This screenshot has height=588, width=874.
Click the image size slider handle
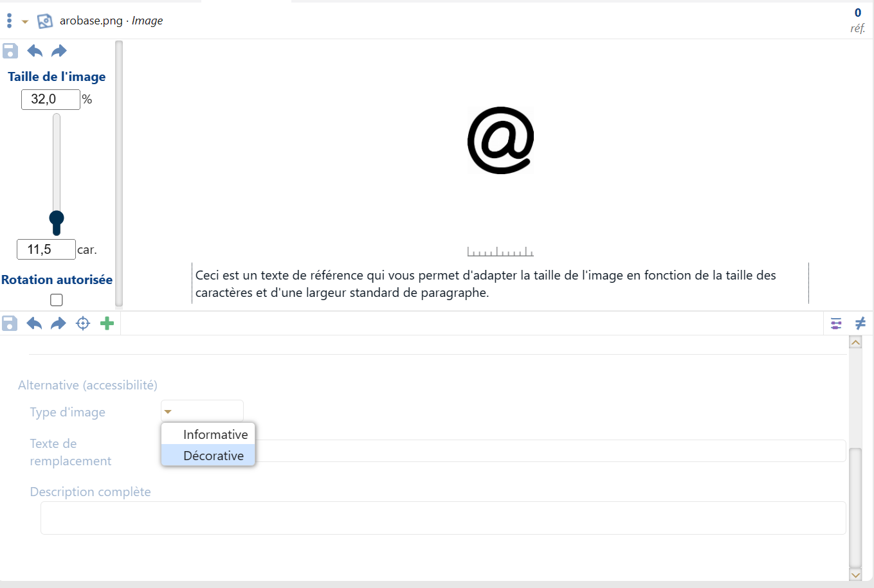[57, 221]
